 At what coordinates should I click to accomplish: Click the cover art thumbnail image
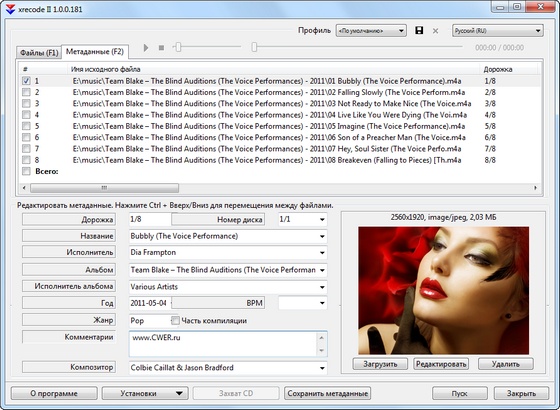[x=444, y=290]
